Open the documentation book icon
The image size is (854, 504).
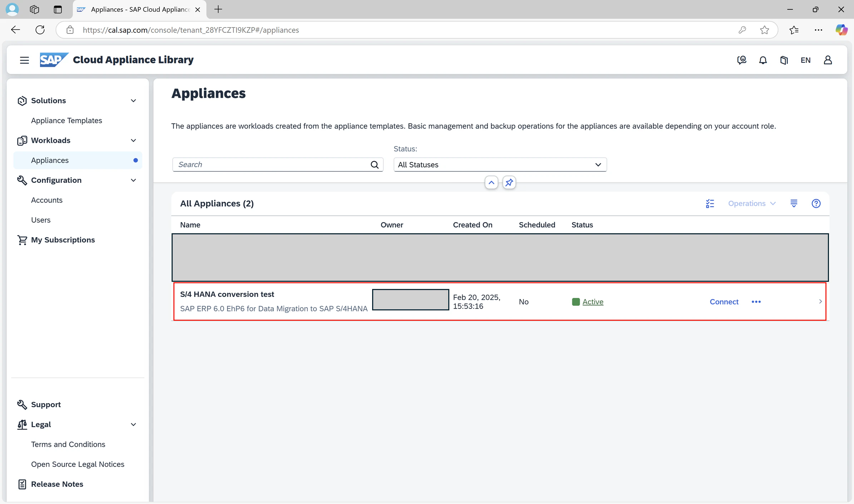pyautogui.click(x=784, y=60)
